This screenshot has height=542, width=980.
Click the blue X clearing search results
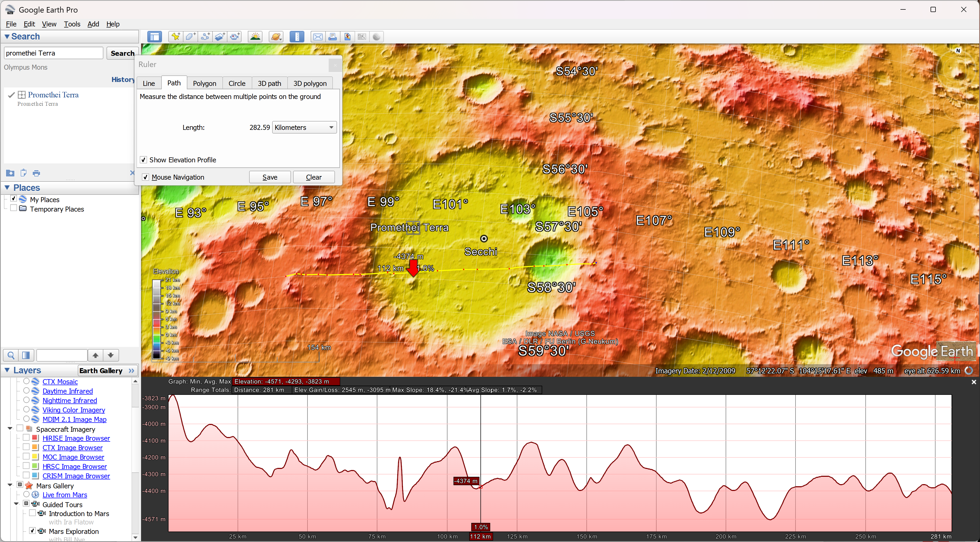point(132,173)
